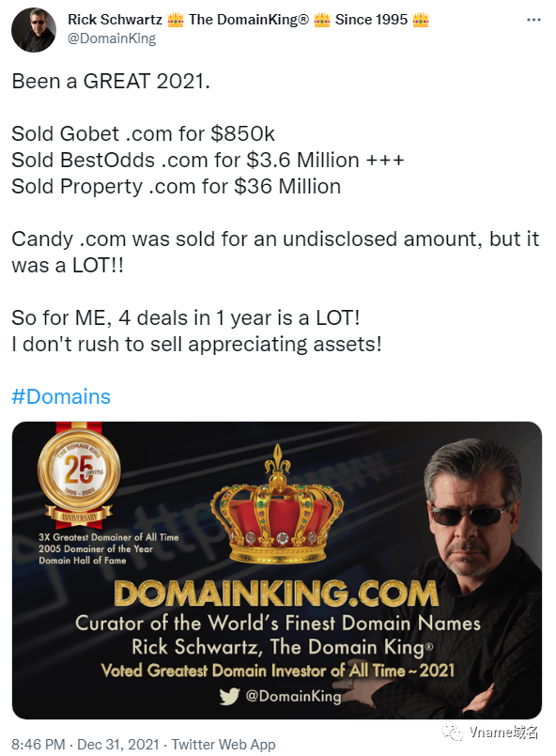The width and height of the screenshot is (556, 756).
Task: Click the Sold Property .com tweet line
Action: coord(176,187)
